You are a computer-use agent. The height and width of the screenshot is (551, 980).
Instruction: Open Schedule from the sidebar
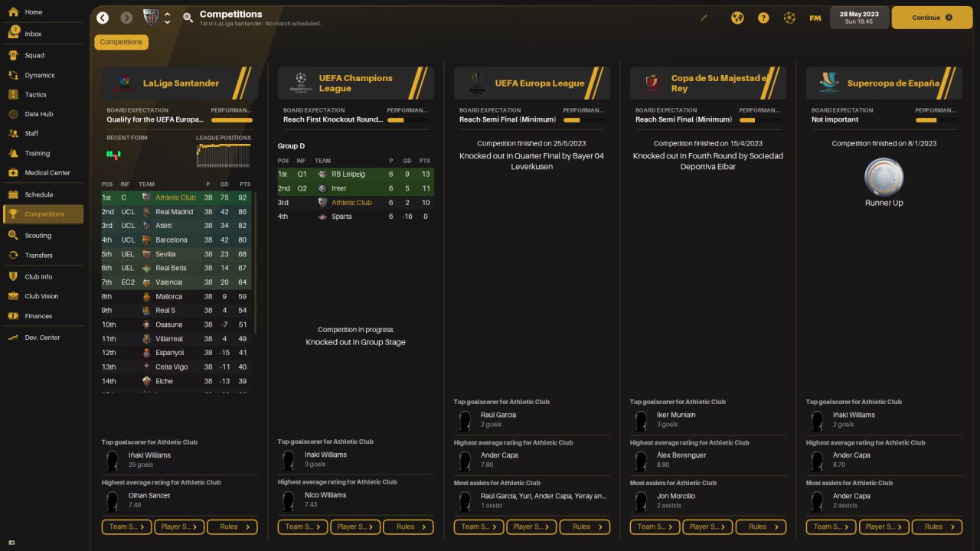click(x=43, y=194)
